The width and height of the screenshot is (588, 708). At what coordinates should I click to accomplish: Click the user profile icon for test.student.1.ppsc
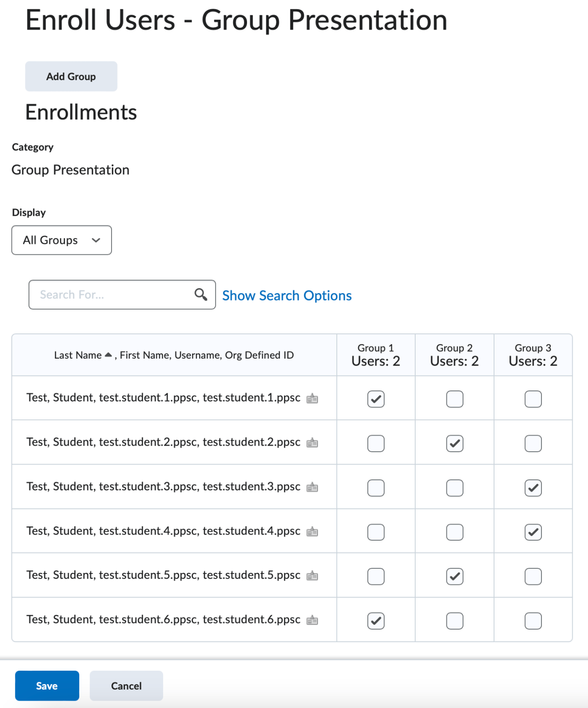point(312,398)
